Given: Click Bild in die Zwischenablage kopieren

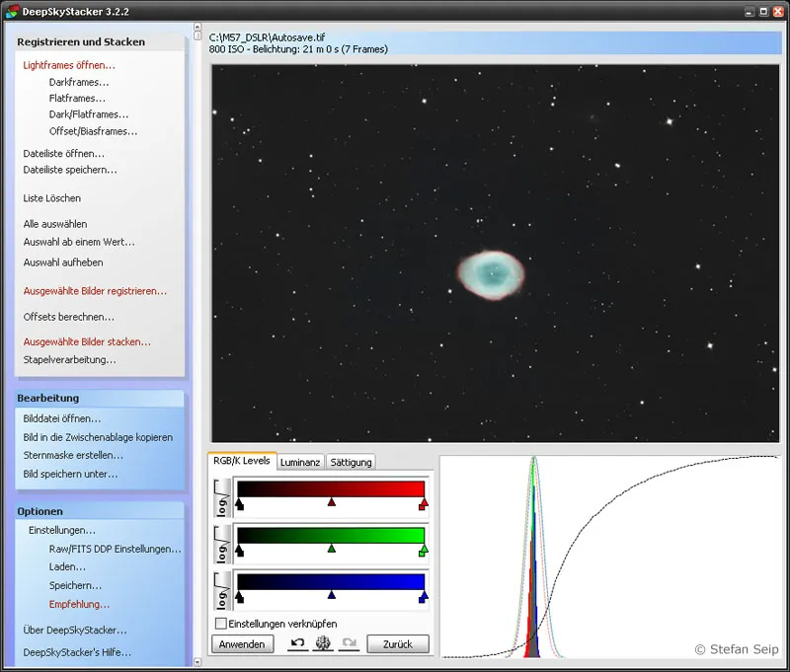Looking at the screenshot, I should coord(98,437).
